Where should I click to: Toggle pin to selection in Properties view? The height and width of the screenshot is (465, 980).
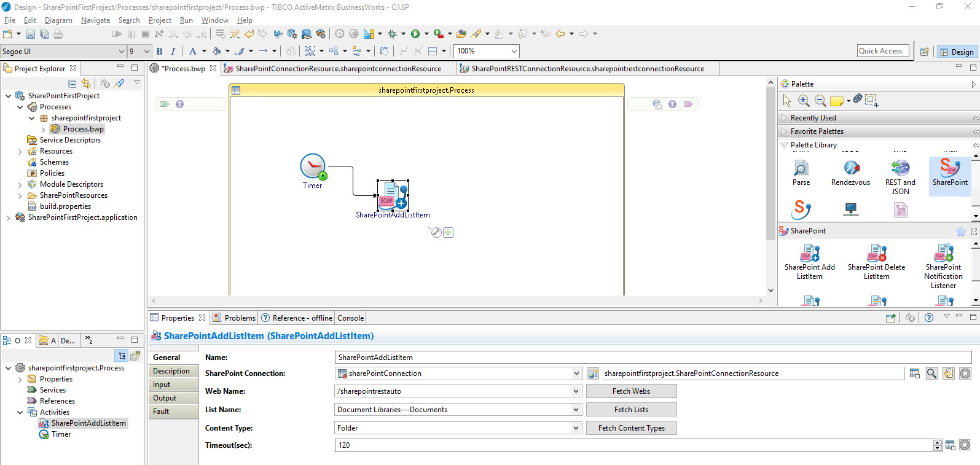click(x=891, y=318)
